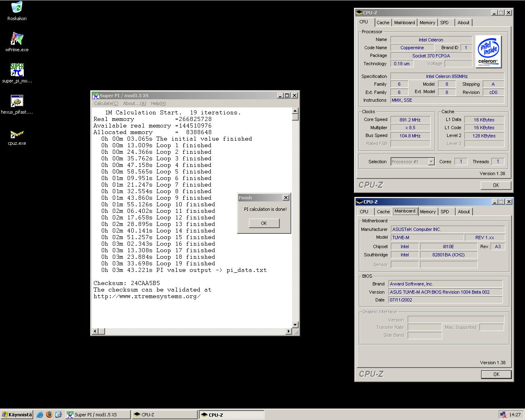Open Memory tab in lower CPU-Z
The image size is (525, 420).
(428, 212)
